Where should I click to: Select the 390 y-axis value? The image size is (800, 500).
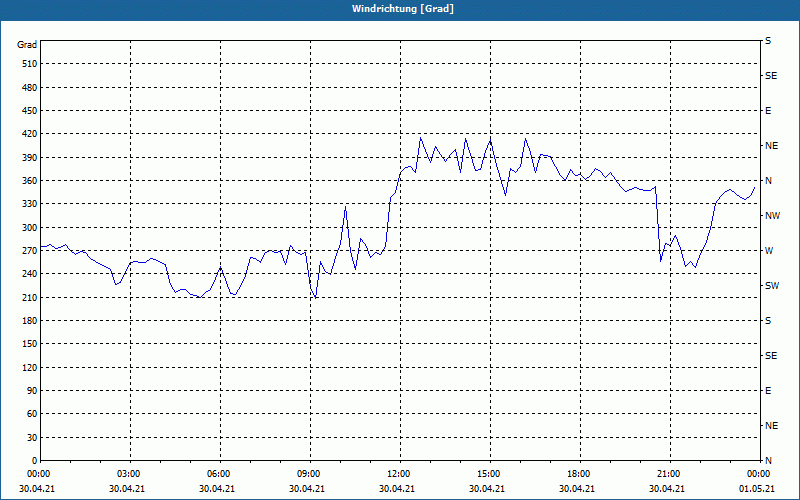pos(30,157)
